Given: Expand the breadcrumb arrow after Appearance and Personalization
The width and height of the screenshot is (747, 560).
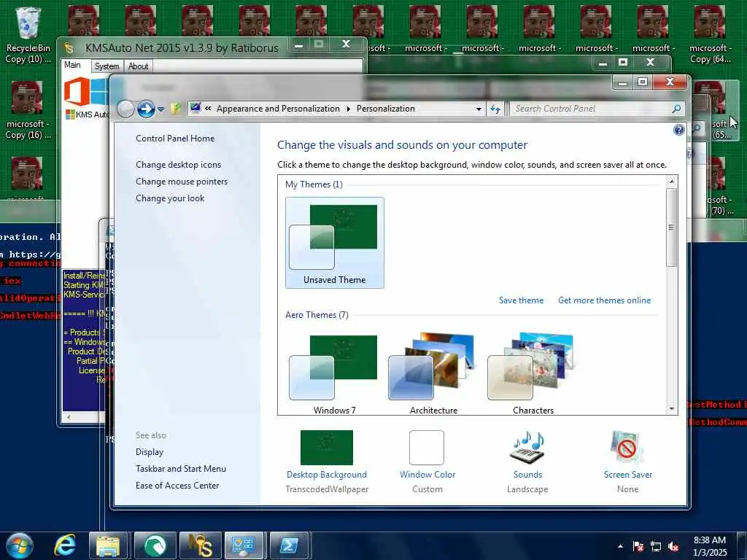Looking at the screenshot, I should tap(348, 109).
